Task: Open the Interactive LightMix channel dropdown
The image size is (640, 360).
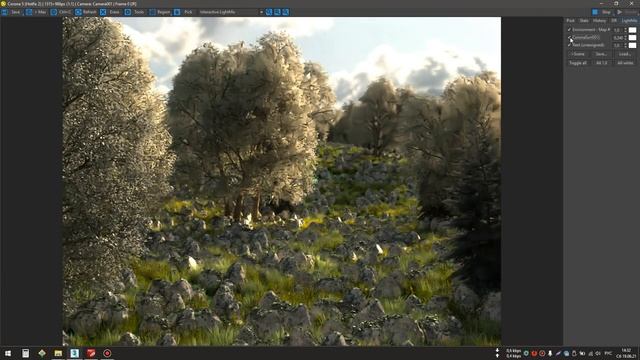Action: (231, 12)
